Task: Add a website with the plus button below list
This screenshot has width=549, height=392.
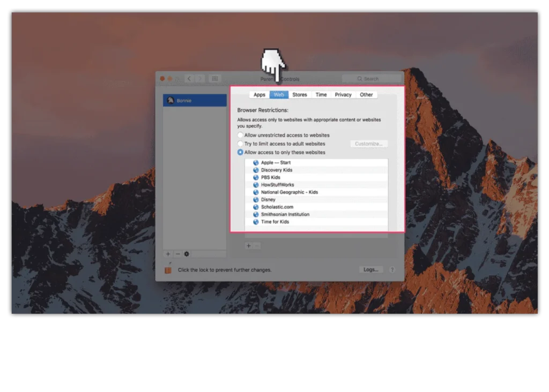Action: click(249, 246)
